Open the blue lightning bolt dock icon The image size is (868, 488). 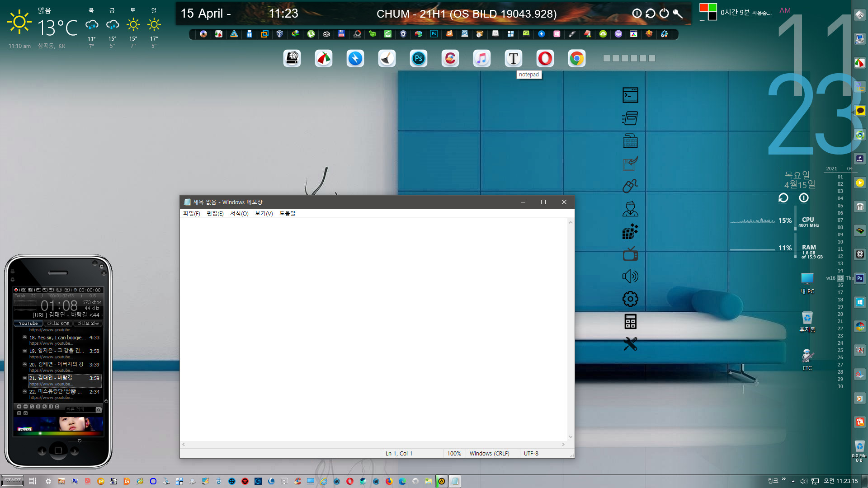[355, 58]
